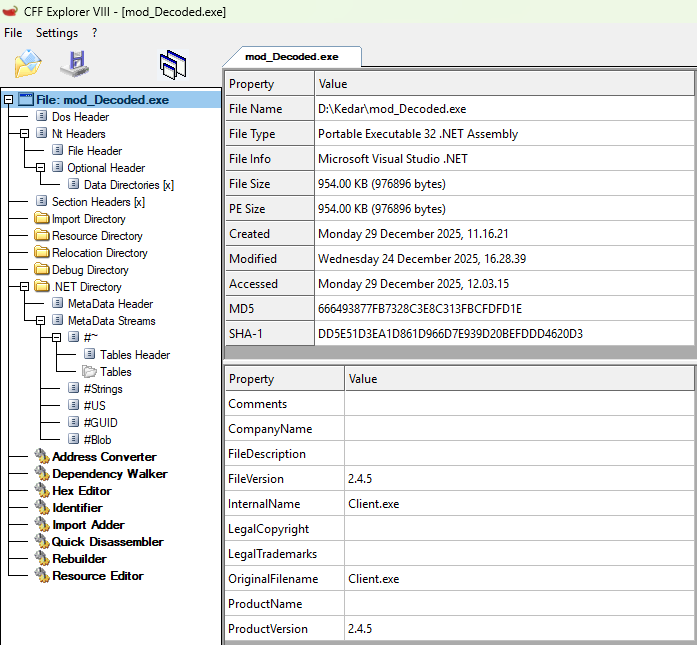Open the Resource Editor tool
This screenshot has width=697, height=645.
97,576
